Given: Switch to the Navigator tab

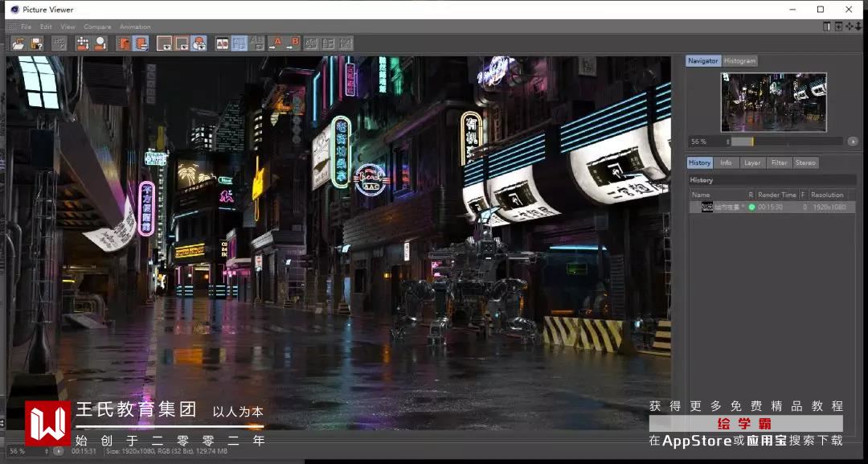Looking at the screenshot, I should [x=703, y=61].
